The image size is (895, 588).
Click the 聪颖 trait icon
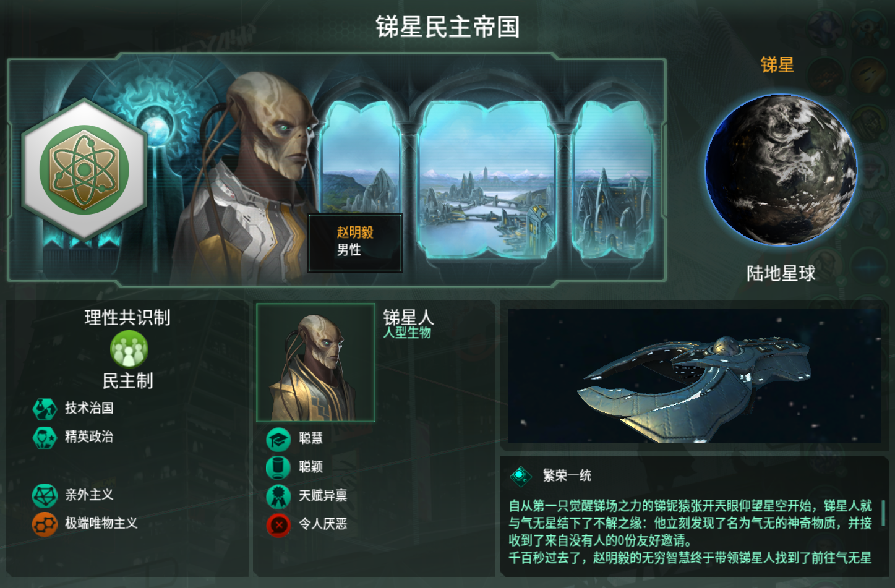tap(278, 467)
